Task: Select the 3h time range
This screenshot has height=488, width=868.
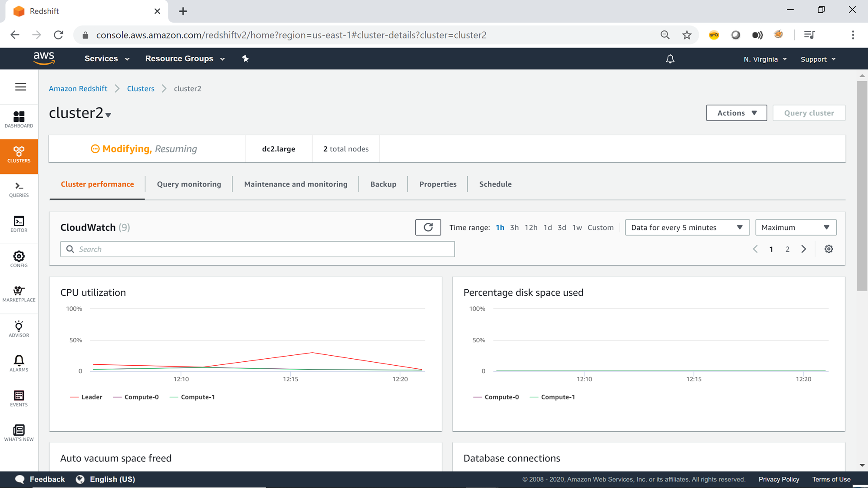Action: (514, 228)
